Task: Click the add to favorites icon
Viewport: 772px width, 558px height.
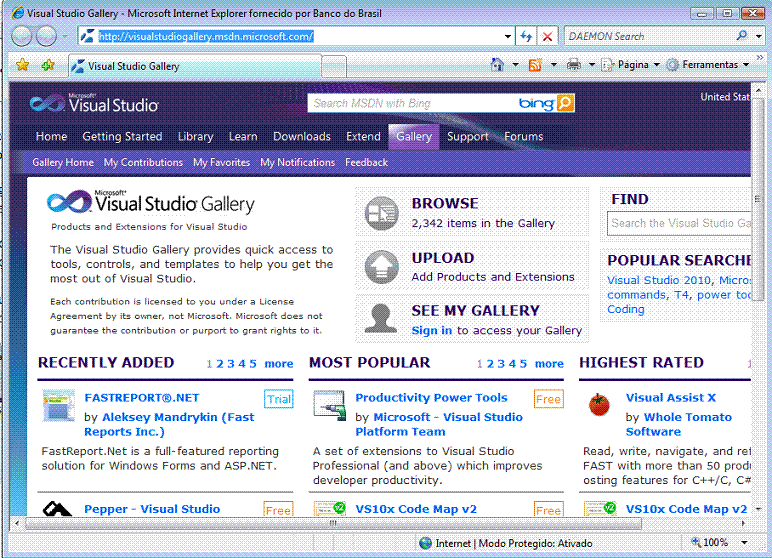Action: [x=48, y=65]
